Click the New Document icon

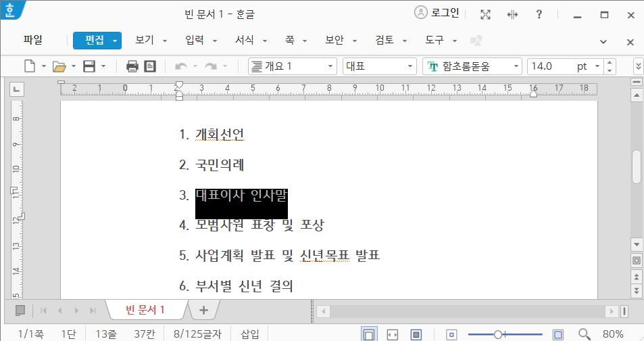coord(30,66)
